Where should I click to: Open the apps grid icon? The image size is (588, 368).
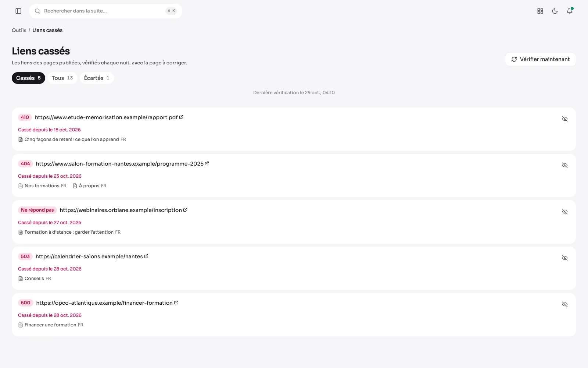point(540,11)
